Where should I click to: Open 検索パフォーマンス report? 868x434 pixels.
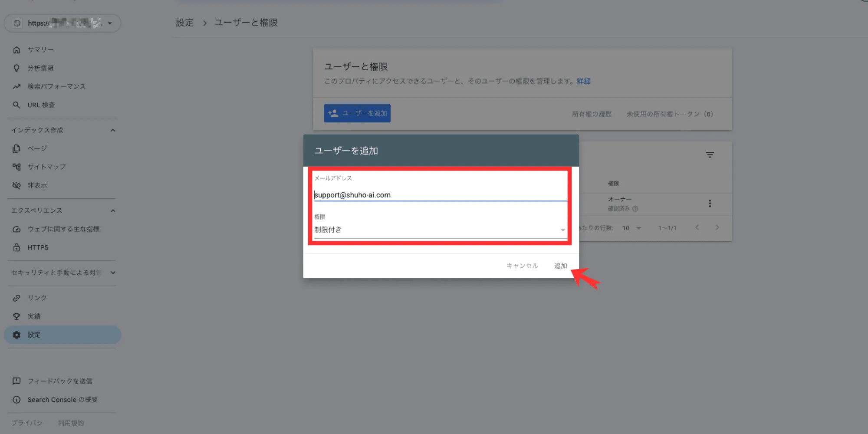tap(56, 87)
